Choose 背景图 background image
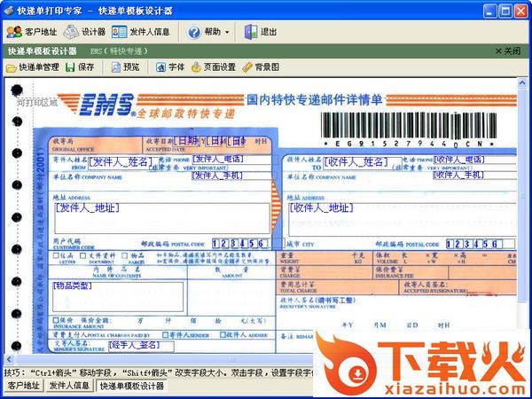 click(x=261, y=67)
